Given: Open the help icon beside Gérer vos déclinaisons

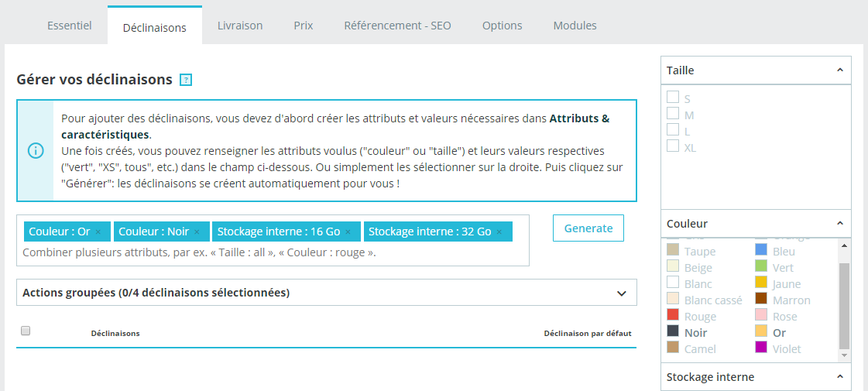Looking at the screenshot, I should point(186,80).
